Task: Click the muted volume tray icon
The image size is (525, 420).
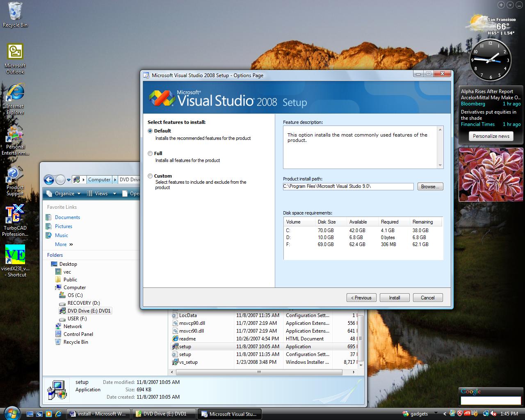Action: coord(493,413)
